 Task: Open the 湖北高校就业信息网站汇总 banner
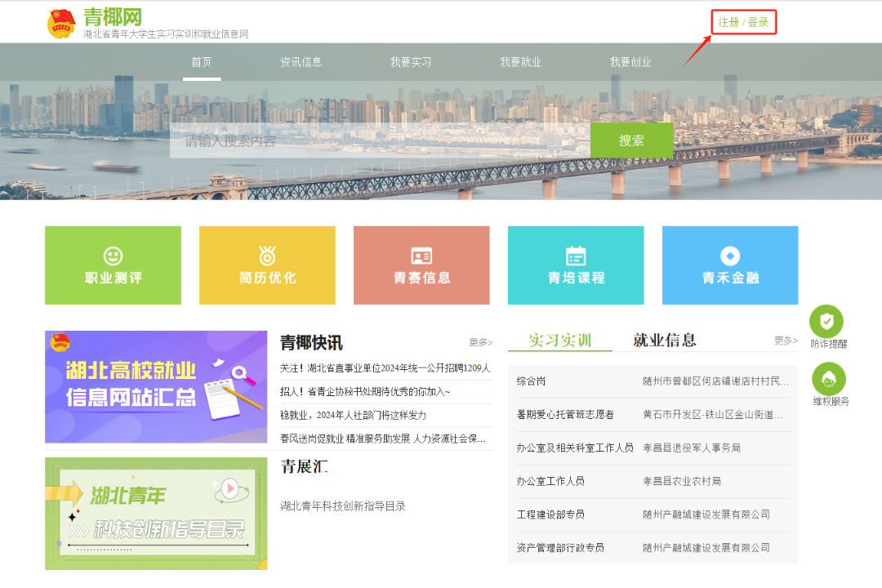156,386
